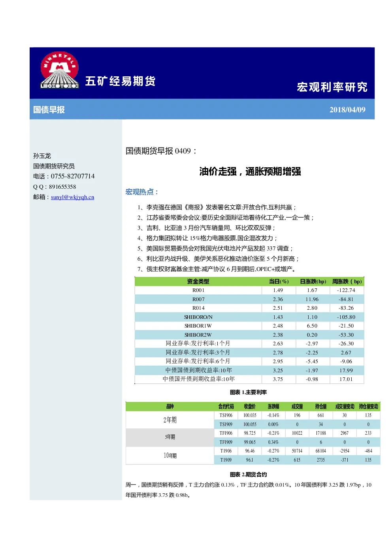Image resolution: width=392 pixels, height=555 pixels.
Task: Select the 5年期 category cell
Action: tap(170, 437)
